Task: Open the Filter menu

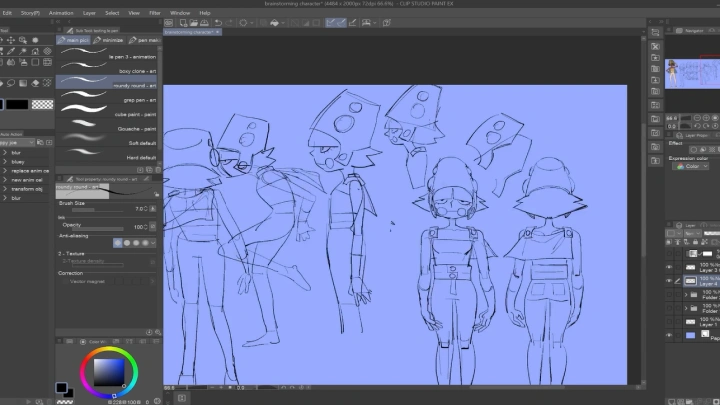Action: [x=155, y=13]
